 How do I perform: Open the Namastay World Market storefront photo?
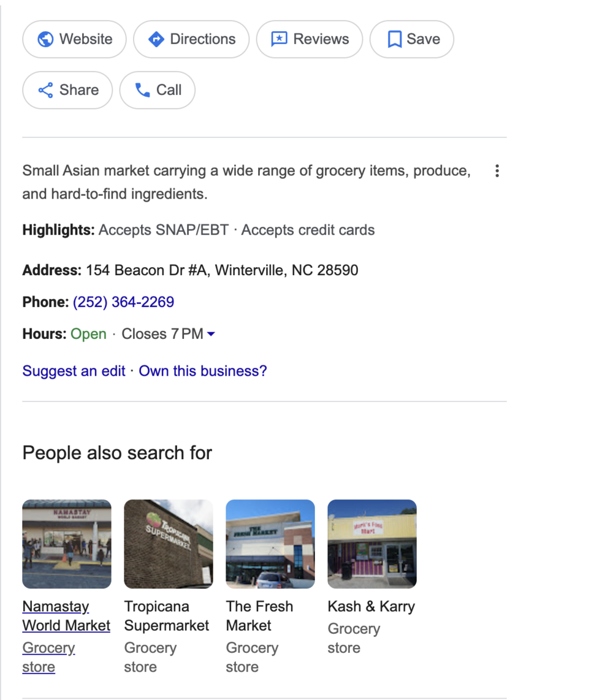(67, 544)
